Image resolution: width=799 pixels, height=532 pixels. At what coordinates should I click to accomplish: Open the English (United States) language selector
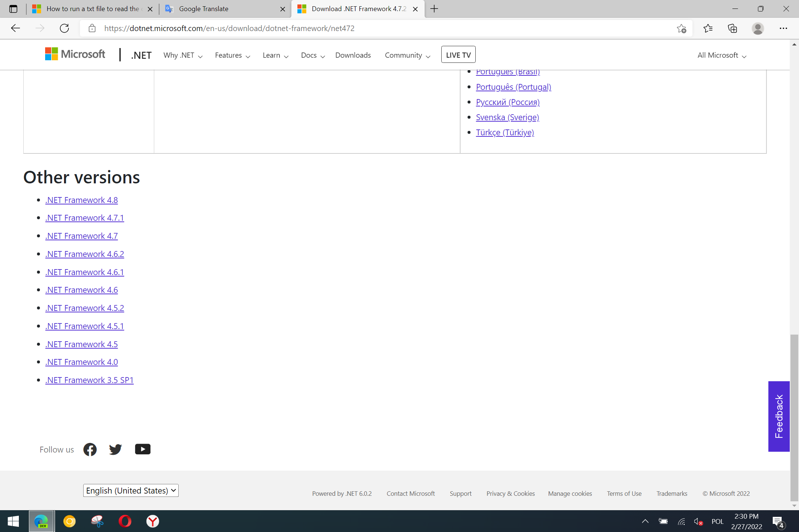coord(130,490)
